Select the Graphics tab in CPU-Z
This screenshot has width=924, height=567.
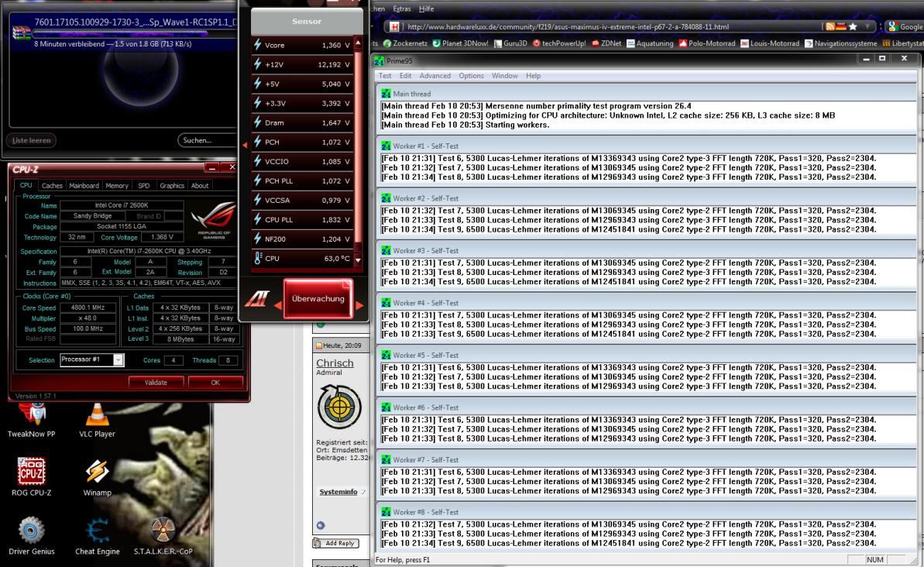pyautogui.click(x=172, y=186)
